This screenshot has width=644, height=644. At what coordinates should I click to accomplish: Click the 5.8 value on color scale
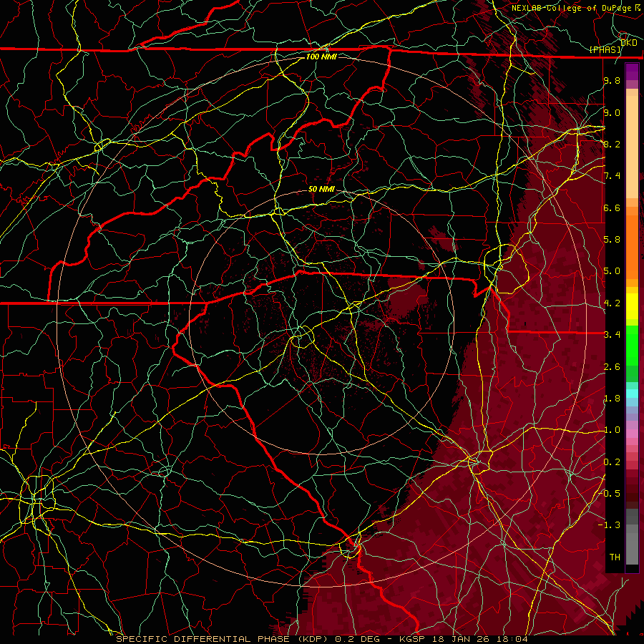point(612,240)
